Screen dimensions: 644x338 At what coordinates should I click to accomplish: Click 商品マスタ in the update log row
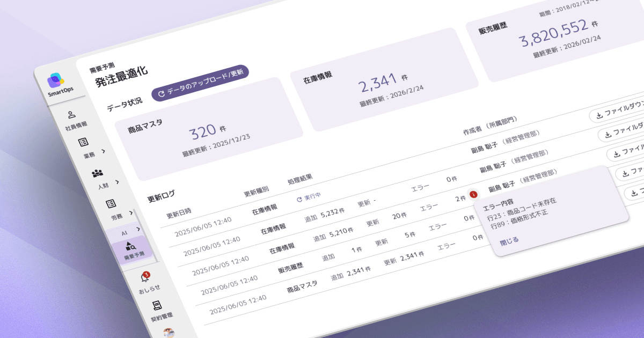pyautogui.click(x=302, y=285)
